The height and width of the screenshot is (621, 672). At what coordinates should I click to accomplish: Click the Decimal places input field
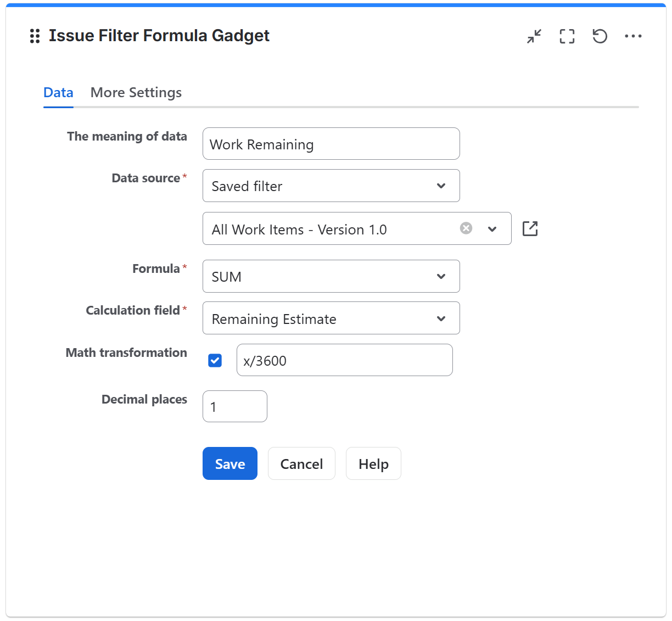point(235,406)
